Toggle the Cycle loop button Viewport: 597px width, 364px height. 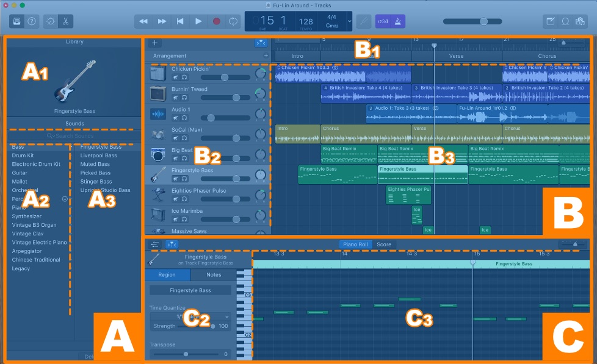[x=233, y=21]
